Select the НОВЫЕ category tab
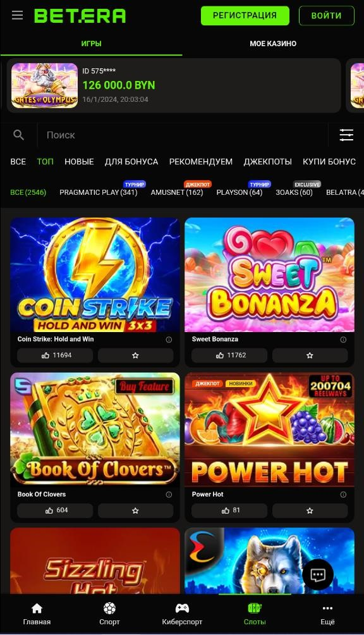364x635 pixels. (x=79, y=161)
